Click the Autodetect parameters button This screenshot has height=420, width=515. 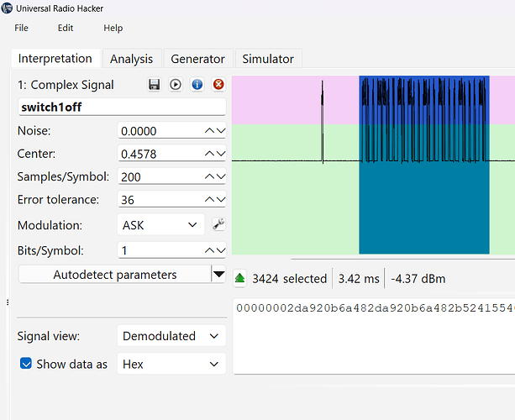(x=115, y=274)
